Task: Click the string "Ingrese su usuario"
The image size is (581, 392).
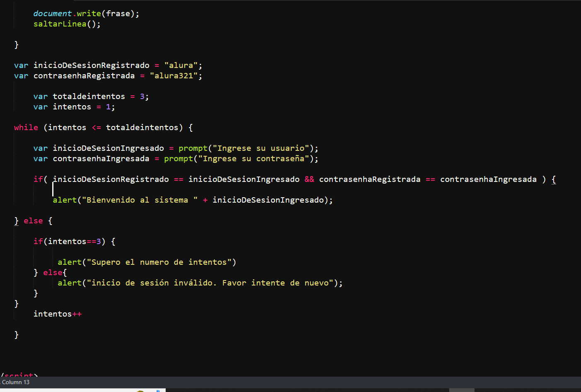Action: point(261,148)
